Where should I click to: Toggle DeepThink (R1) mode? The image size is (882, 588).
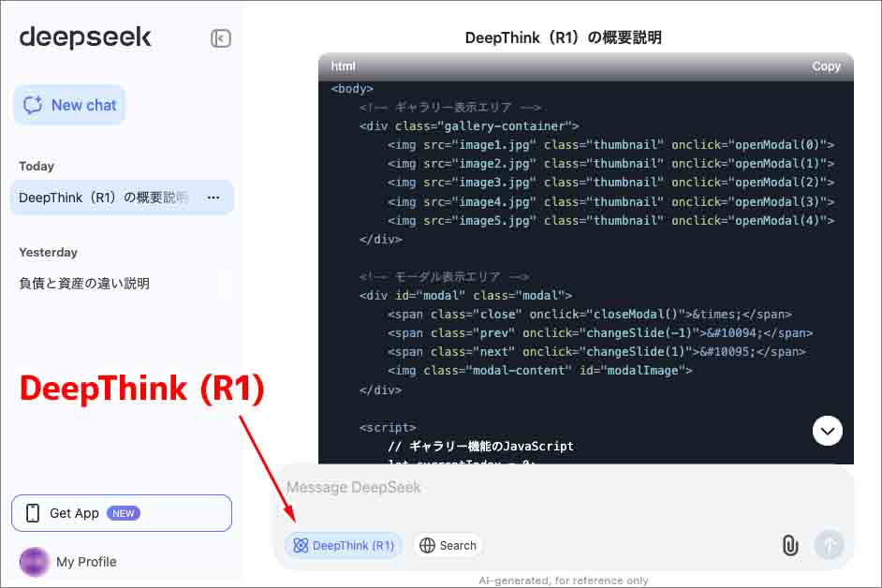[x=344, y=545]
